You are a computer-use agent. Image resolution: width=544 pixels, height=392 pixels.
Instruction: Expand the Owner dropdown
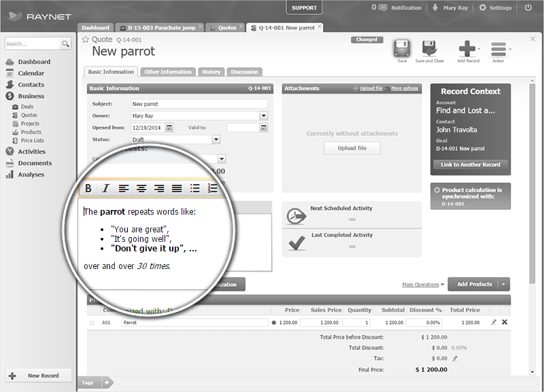[x=264, y=115]
